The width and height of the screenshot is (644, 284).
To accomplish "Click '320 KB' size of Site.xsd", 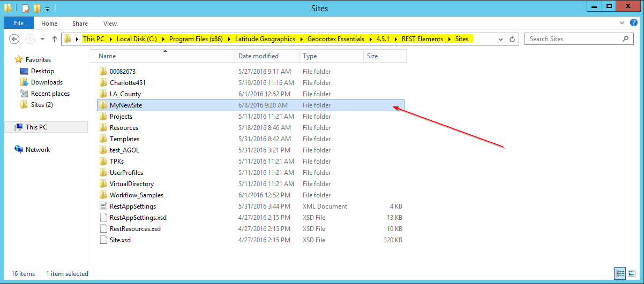I will (x=393, y=240).
